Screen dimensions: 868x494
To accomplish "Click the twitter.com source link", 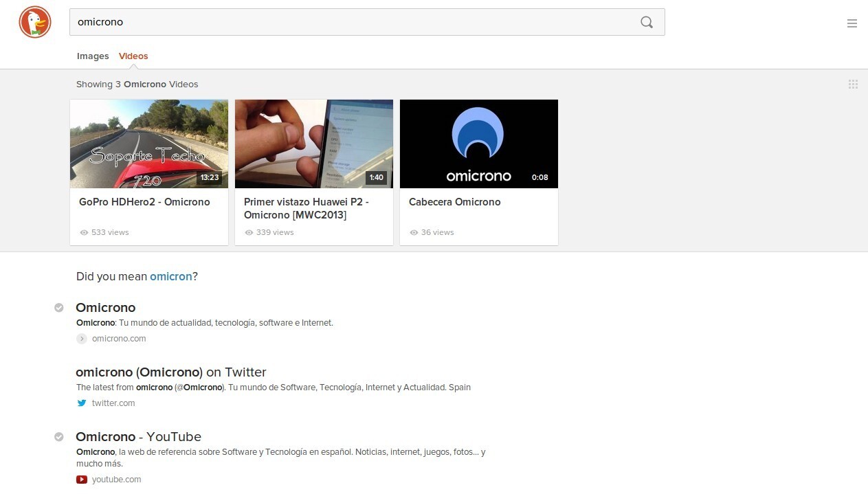I will tap(113, 403).
